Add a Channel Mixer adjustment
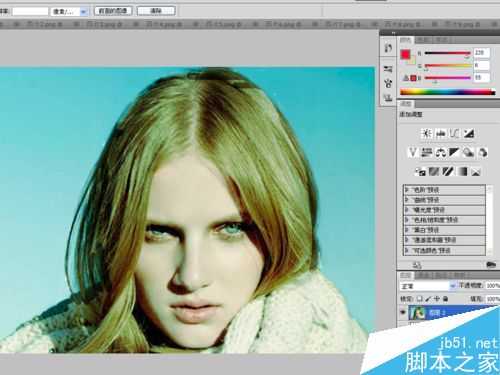Viewport: 500px width, 375px height. coord(483,153)
